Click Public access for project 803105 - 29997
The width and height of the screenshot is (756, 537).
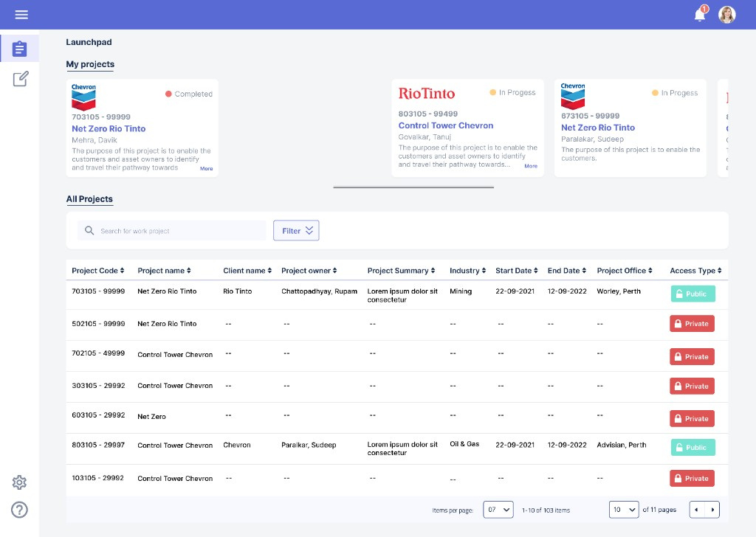point(693,448)
